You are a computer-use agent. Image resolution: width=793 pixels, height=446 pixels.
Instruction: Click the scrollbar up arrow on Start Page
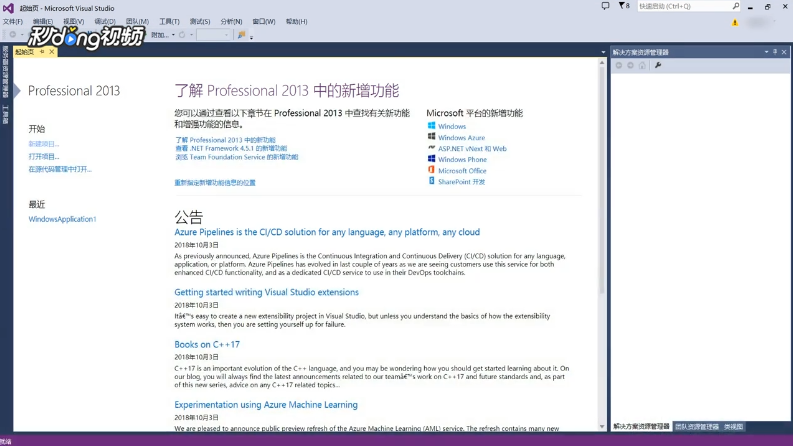pos(602,63)
